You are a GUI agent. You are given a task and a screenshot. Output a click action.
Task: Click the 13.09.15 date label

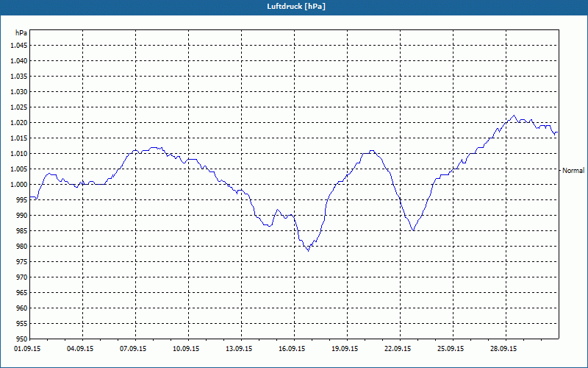pyautogui.click(x=239, y=349)
